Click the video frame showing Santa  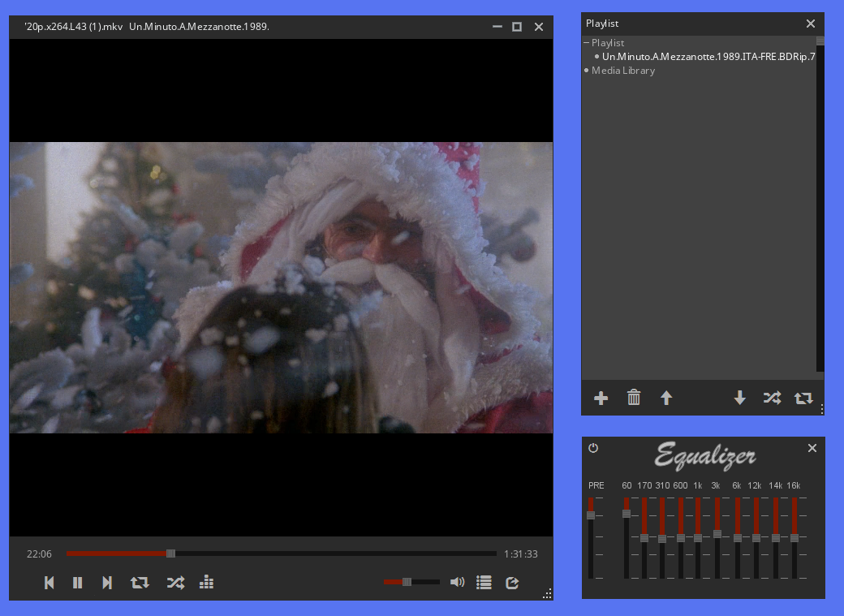(281, 287)
